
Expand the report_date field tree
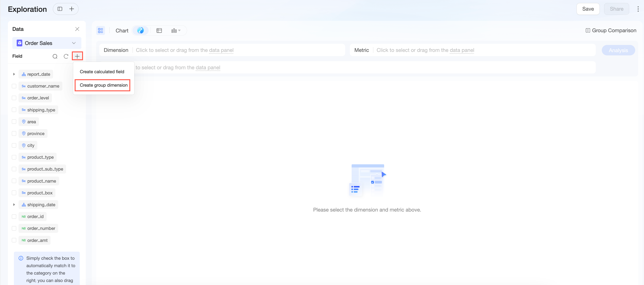pos(14,74)
